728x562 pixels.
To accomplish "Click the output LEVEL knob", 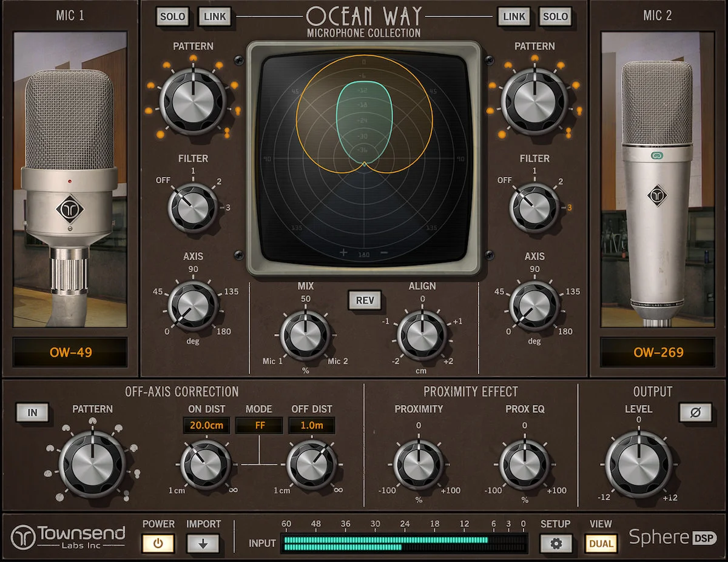I will [638, 465].
